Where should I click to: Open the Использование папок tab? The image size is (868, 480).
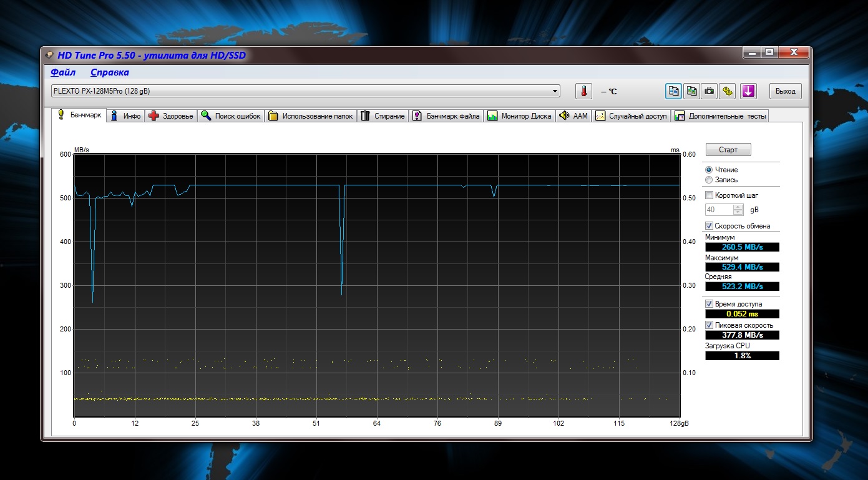(x=311, y=116)
